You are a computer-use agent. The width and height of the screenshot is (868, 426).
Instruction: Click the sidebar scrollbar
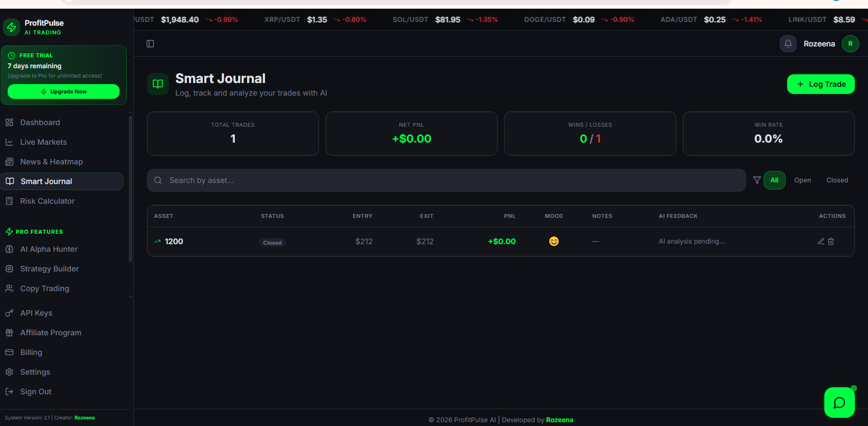(131, 188)
